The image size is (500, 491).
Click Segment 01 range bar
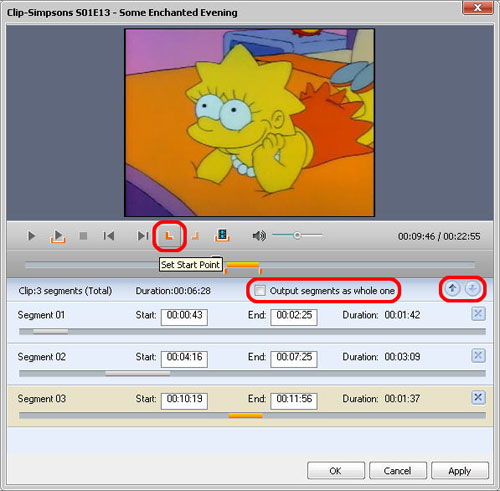(51, 331)
